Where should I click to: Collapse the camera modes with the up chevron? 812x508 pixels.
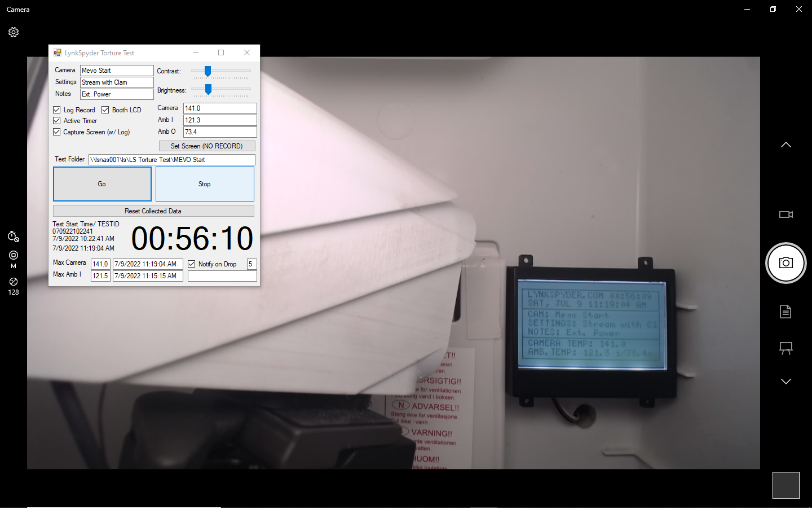785,144
